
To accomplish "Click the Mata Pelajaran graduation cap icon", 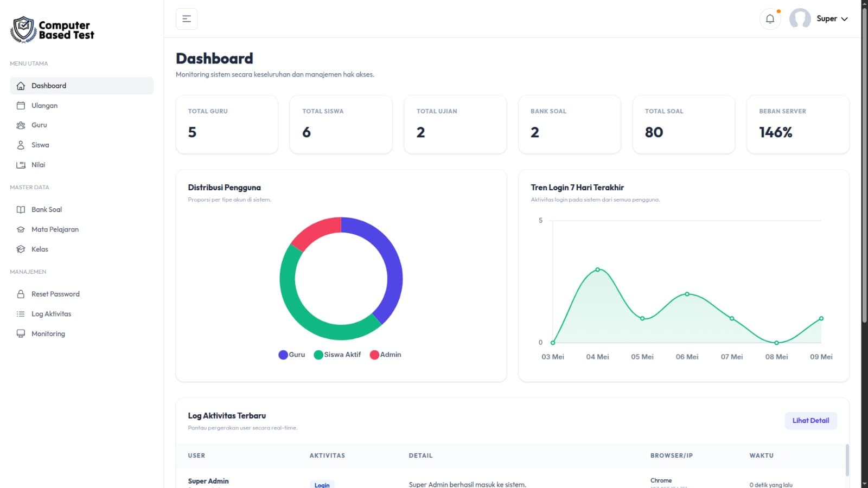I will click(21, 229).
